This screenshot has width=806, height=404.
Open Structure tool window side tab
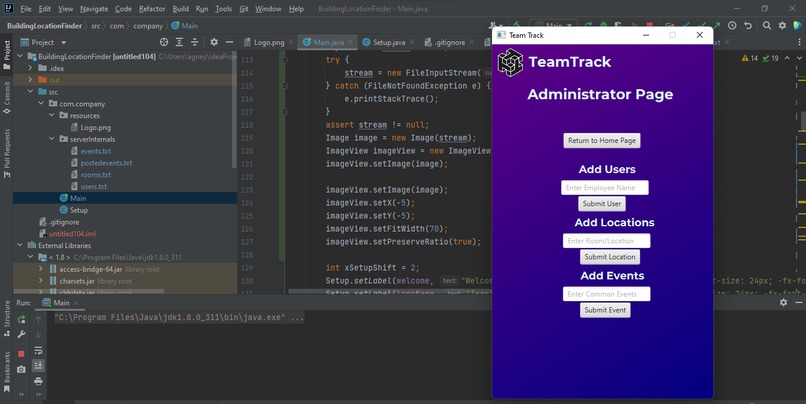[7, 318]
